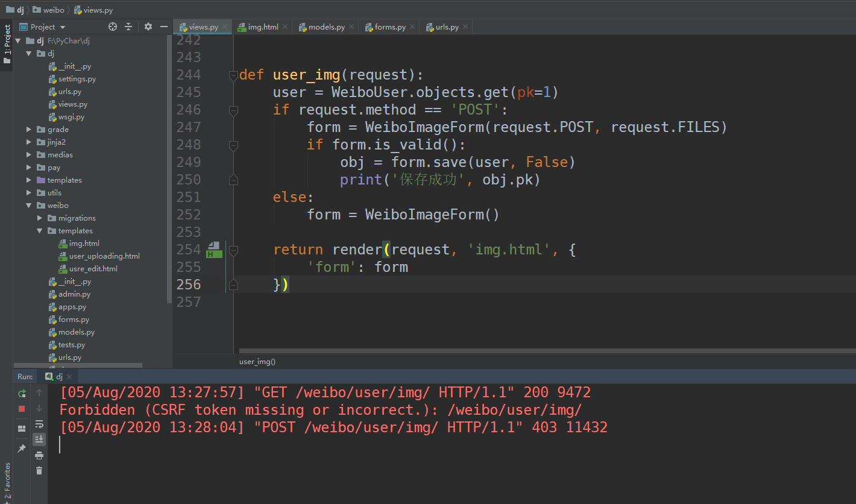Screen dimensions: 856x504
Task: Locate the opened file with the crosshair icon
Action: (x=112, y=27)
